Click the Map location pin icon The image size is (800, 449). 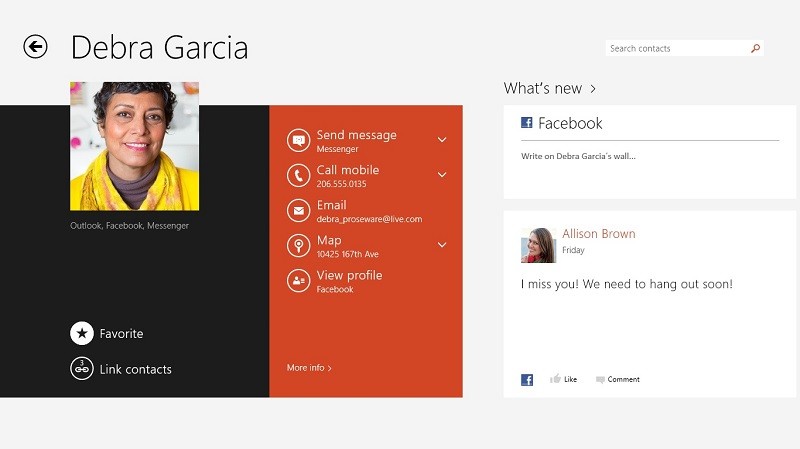tap(298, 246)
